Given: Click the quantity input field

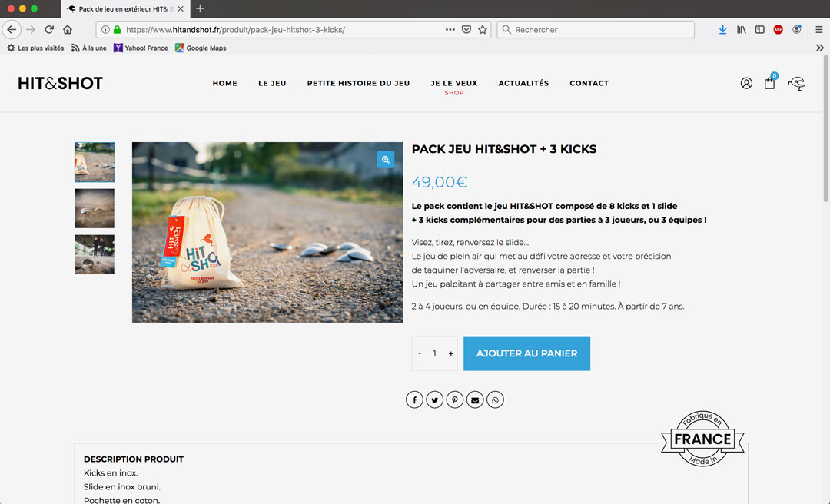Looking at the screenshot, I should tap(434, 353).
